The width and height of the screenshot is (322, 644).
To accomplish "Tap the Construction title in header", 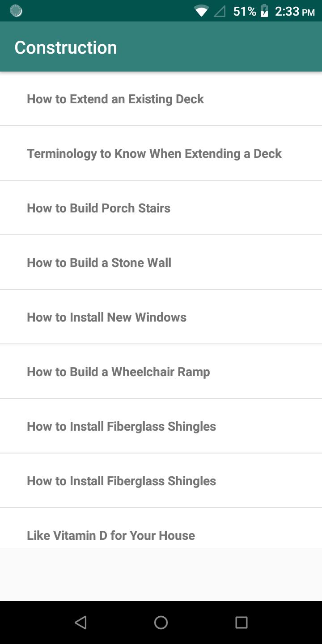I will 66,47.
